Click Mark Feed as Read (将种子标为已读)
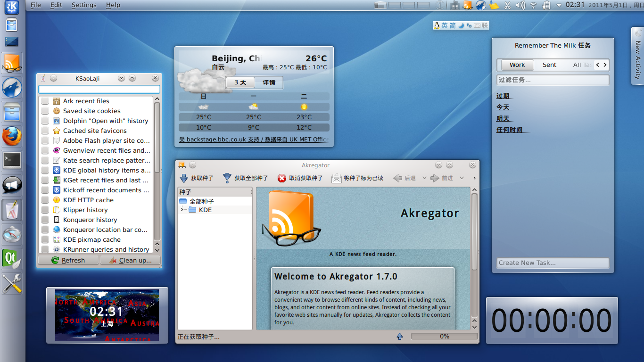The image size is (644, 362). (x=357, y=178)
